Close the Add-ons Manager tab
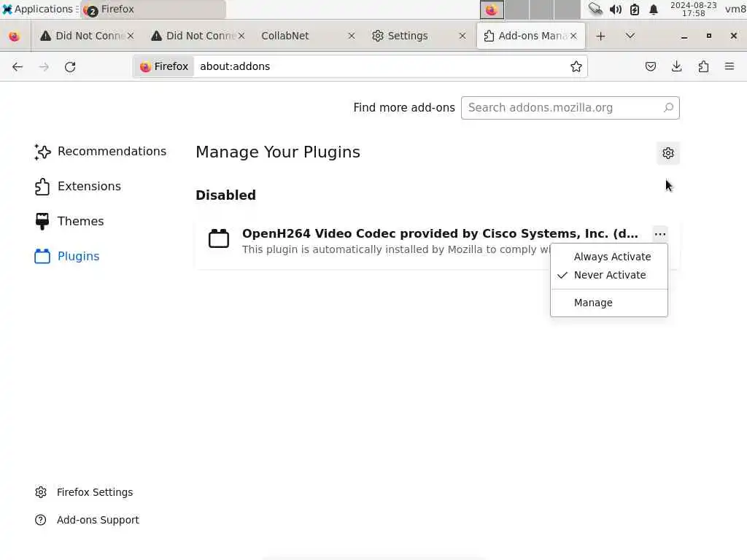Screen dimensions: 747x560 coord(573,36)
